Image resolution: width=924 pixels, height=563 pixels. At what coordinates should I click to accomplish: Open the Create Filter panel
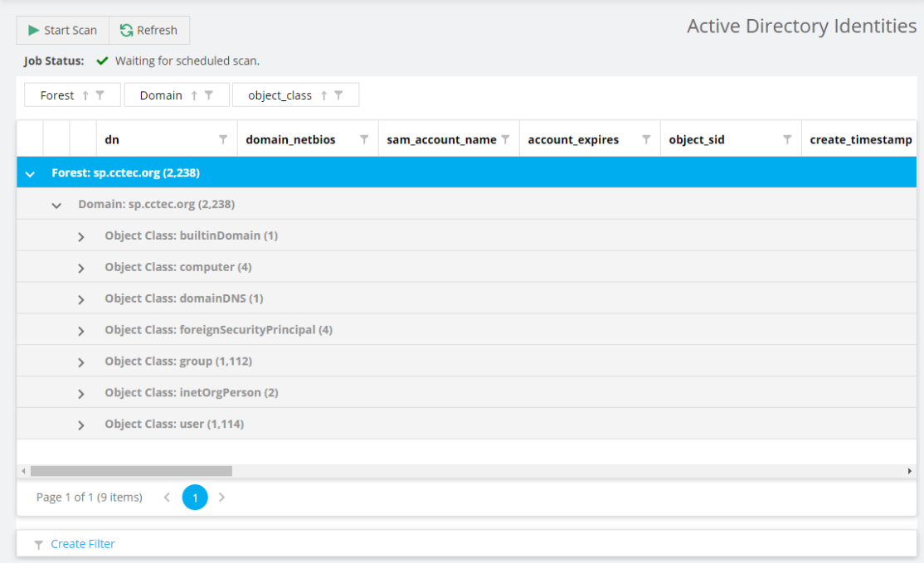click(x=83, y=543)
